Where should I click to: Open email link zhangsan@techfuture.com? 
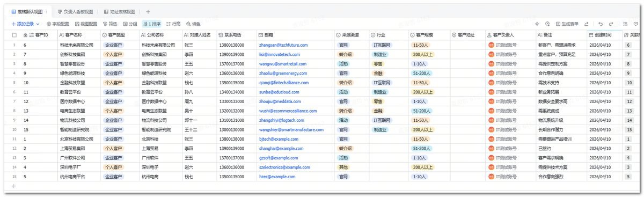pos(283,45)
